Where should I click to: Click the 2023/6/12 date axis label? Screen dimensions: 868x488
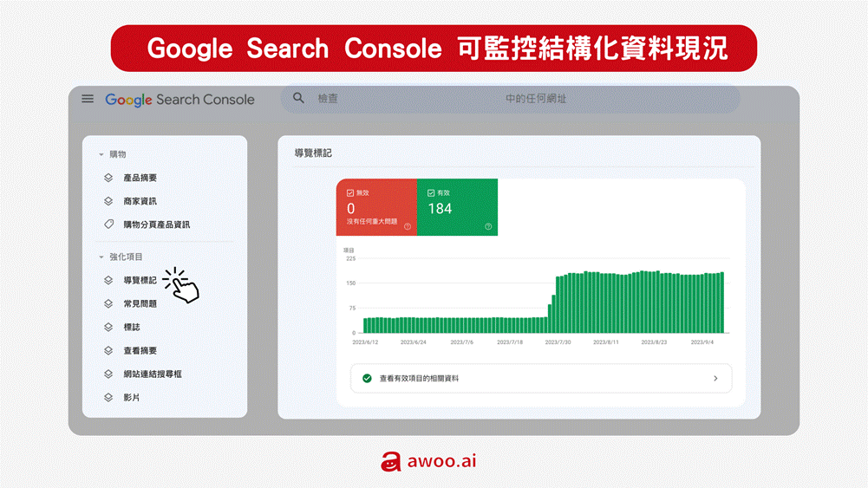click(x=365, y=342)
